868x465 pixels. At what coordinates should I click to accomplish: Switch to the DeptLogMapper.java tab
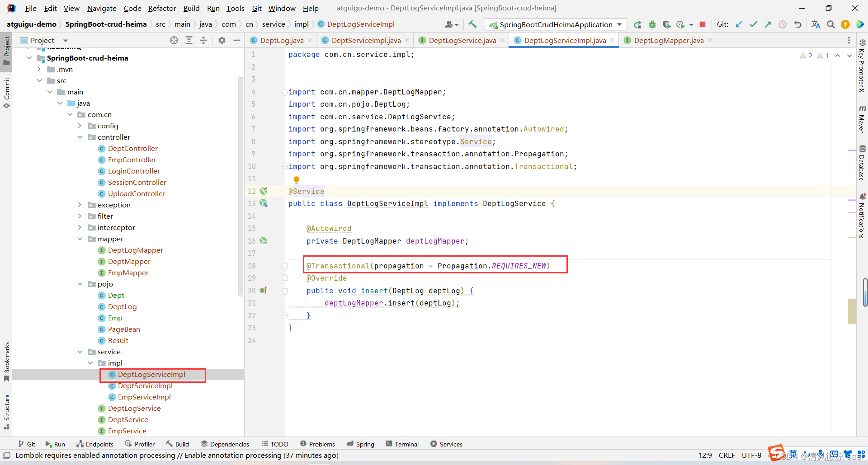point(669,40)
